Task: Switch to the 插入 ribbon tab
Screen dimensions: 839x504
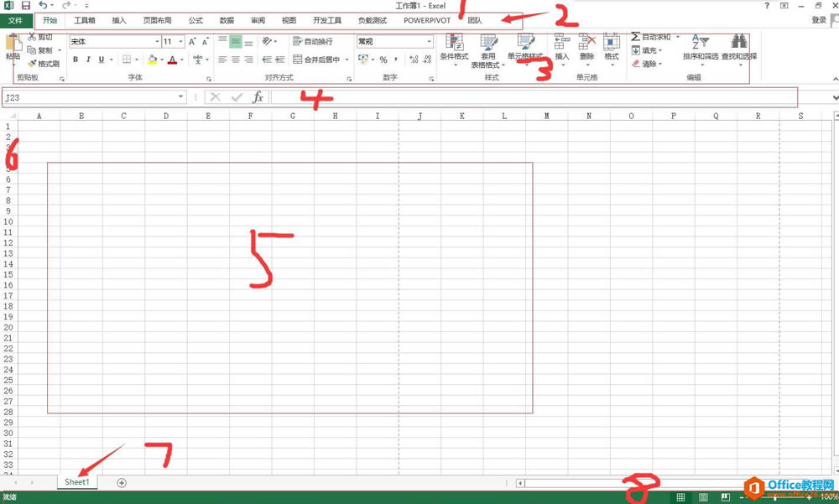Action: tap(119, 20)
